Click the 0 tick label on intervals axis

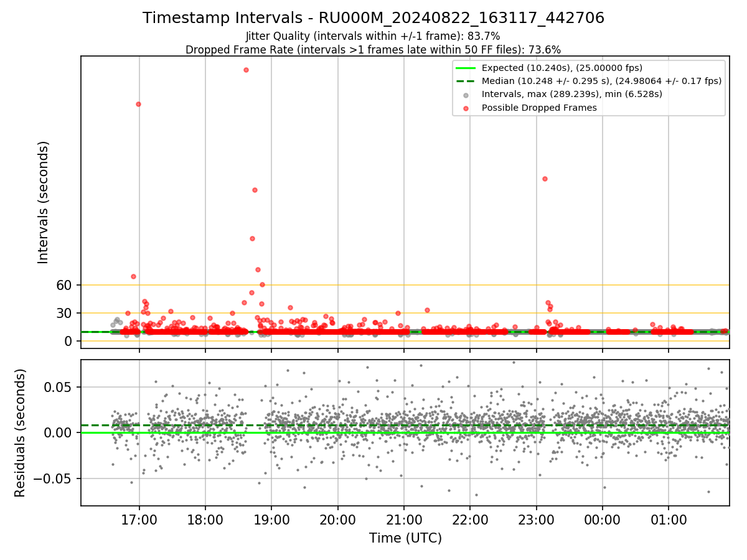point(70,341)
